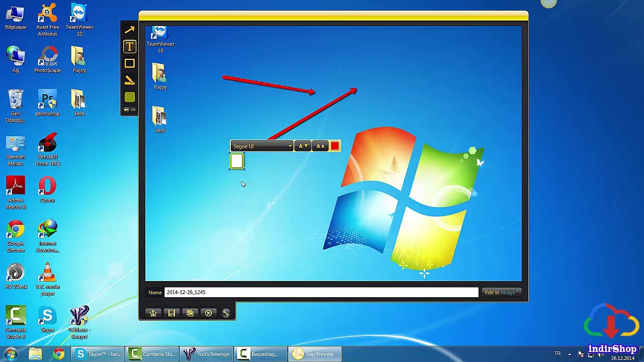Select the HD VDeck desktop icon

(x=16, y=277)
